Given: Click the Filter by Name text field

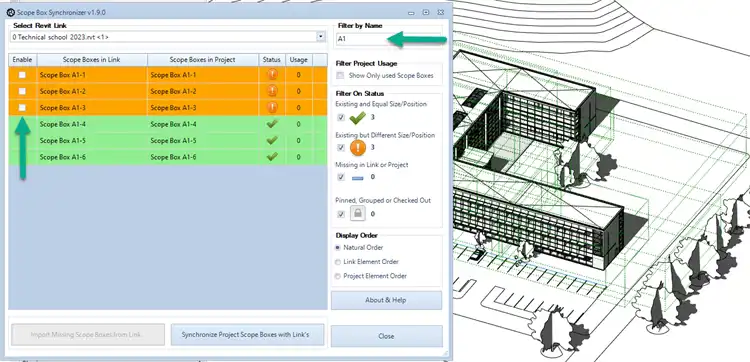Looking at the screenshot, I should pos(387,39).
